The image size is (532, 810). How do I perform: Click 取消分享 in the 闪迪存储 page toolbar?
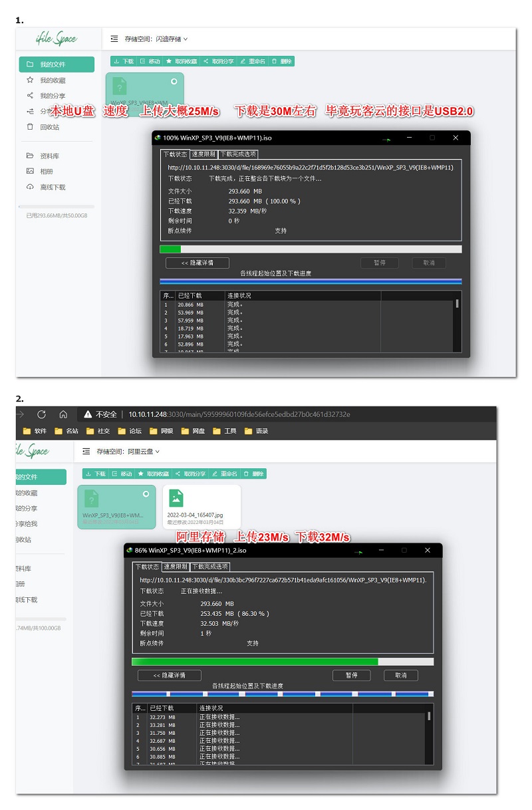click(218, 61)
